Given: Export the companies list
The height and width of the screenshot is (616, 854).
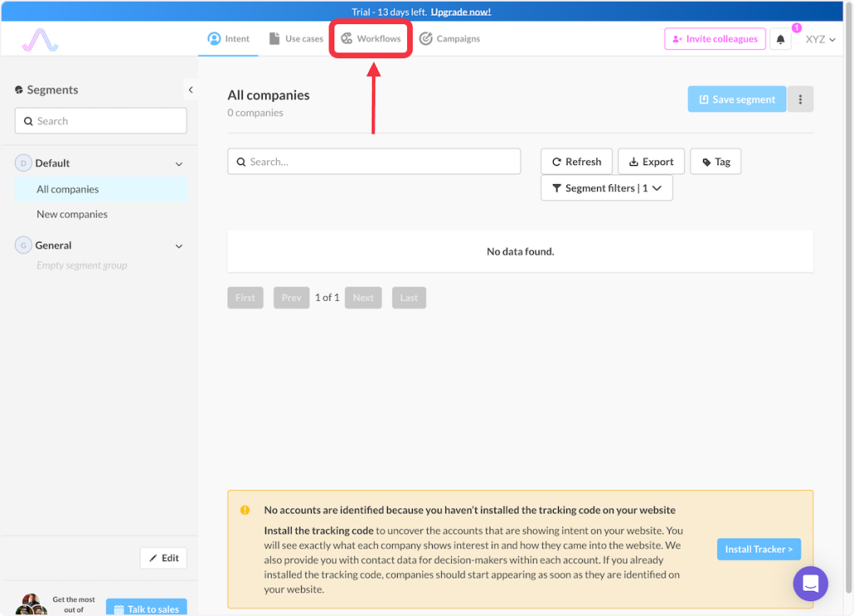Looking at the screenshot, I should [651, 162].
